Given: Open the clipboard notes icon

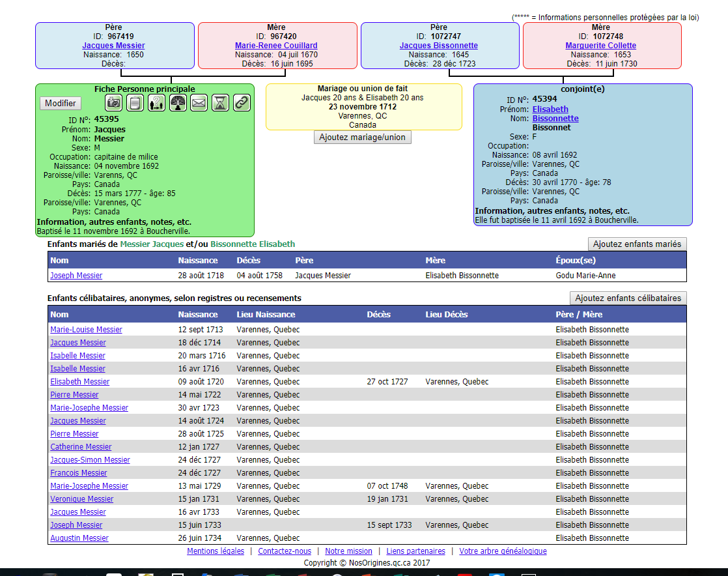Looking at the screenshot, I should click(x=135, y=103).
